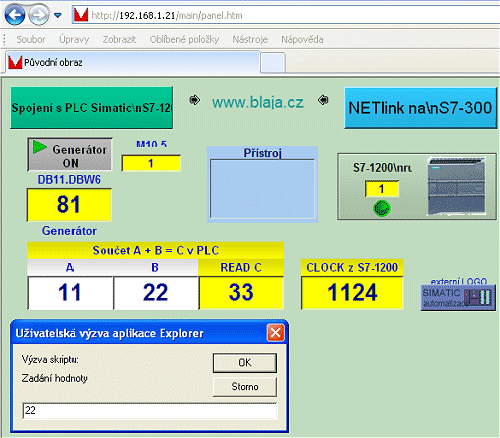Click the Spojeni s PLC Simatic green button

click(x=92, y=108)
